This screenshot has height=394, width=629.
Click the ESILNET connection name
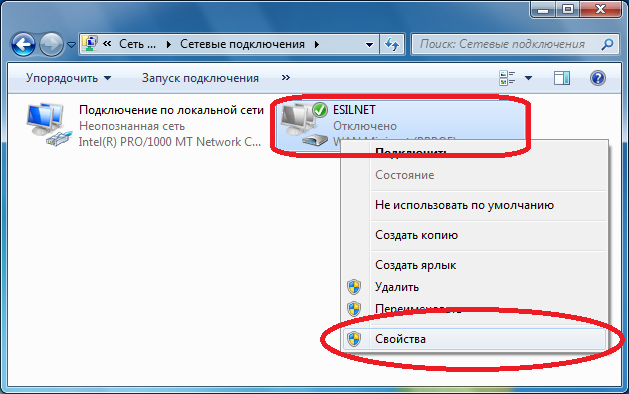(x=354, y=110)
